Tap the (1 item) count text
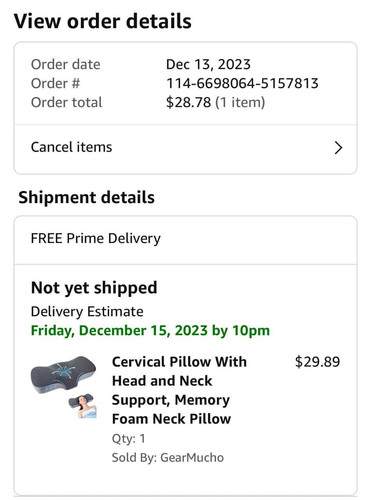 pos(240,102)
